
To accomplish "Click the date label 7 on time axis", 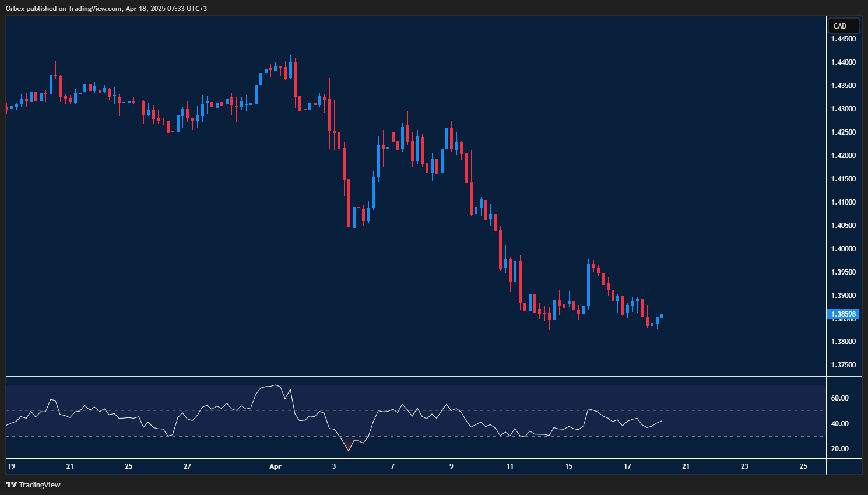I will click(x=393, y=466).
